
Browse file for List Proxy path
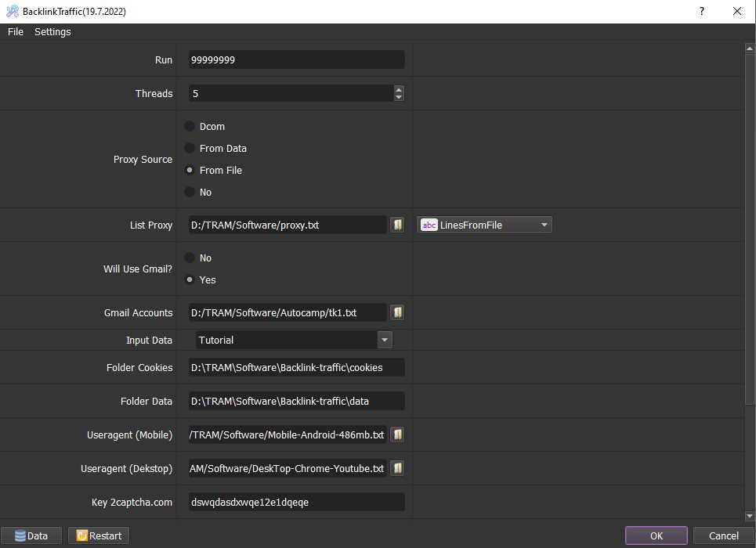point(397,225)
